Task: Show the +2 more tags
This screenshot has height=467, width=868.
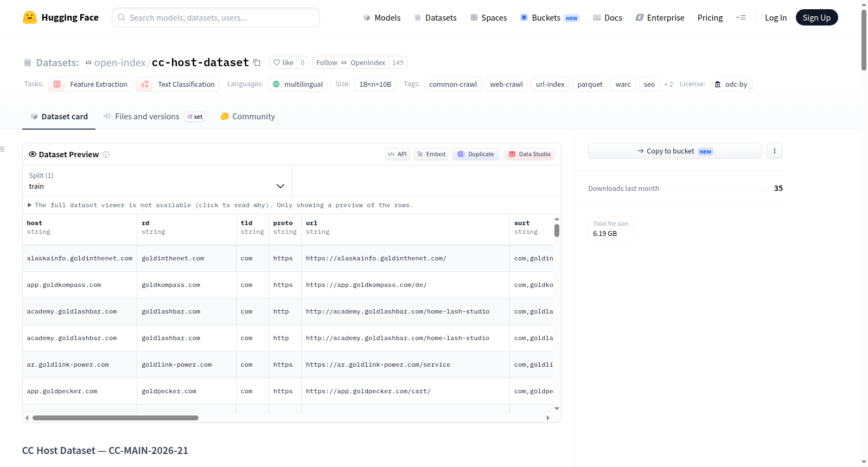Action: [668, 84]
